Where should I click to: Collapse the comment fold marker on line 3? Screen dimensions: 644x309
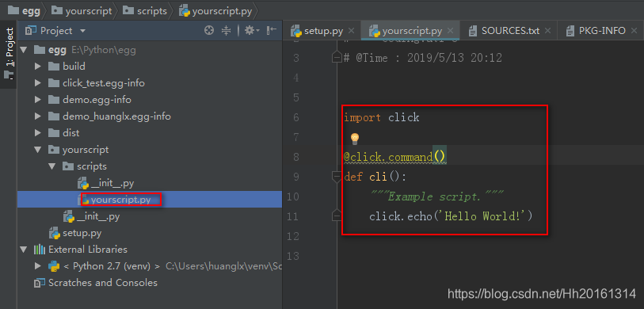click(337, 58)
